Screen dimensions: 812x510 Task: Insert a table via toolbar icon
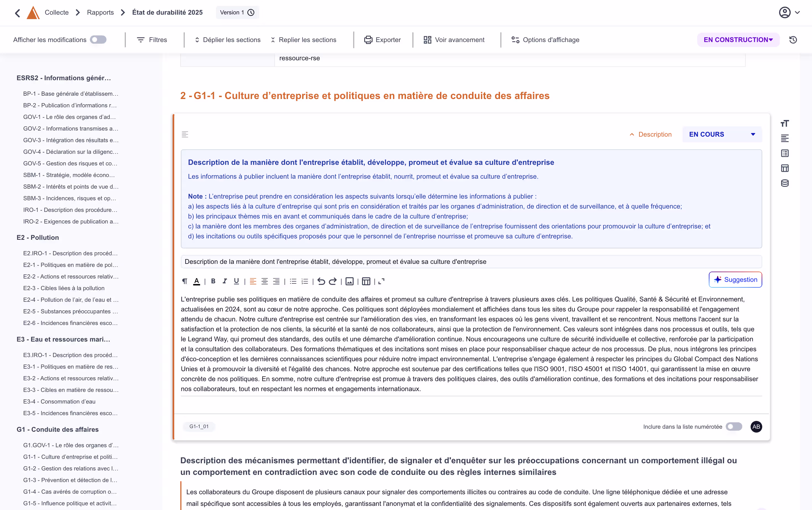pos(366,281)
